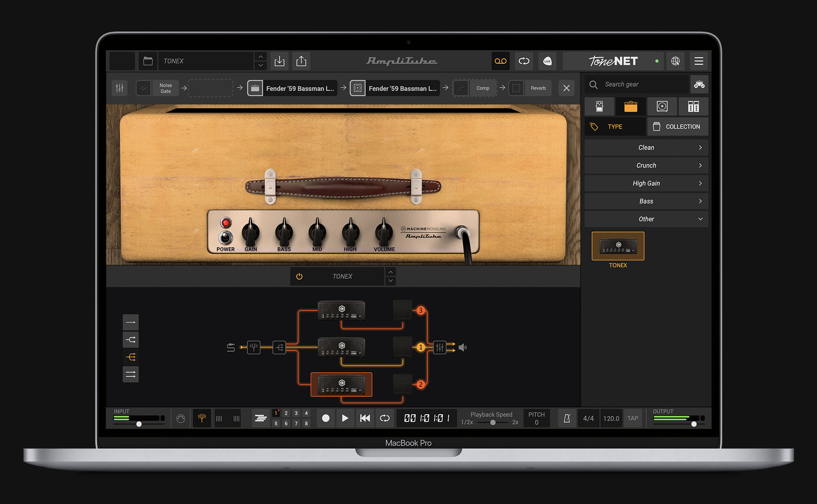The height and width of the screenshot is (504, 817).
Task: Select the TONEX amp thumbnail in the sidebar
Action: coord(618,246)
